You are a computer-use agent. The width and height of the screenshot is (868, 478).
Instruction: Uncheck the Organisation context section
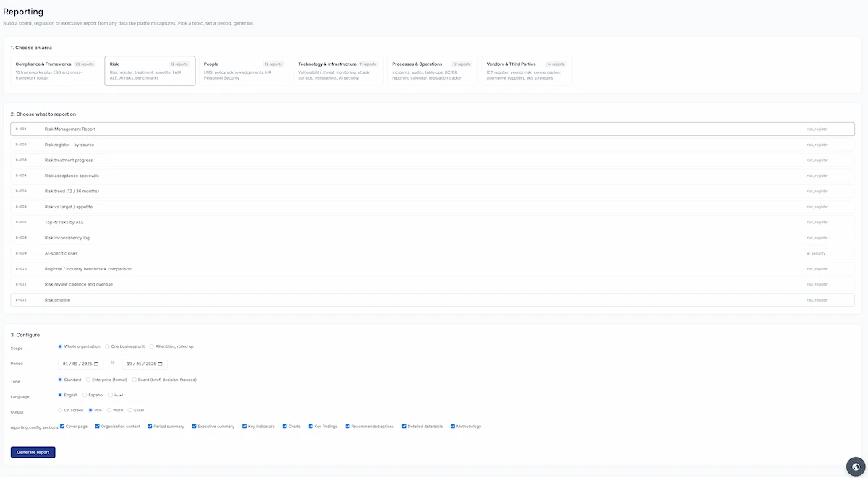coord(98,427)
